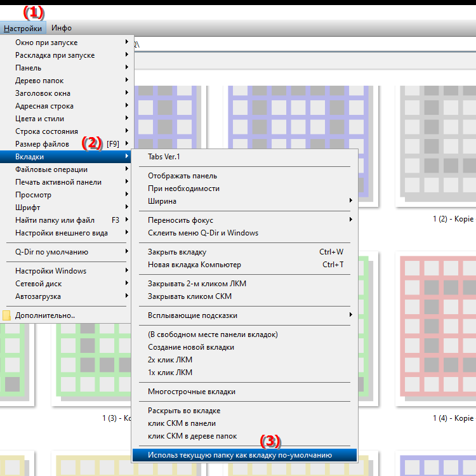Toggle Многострочные вкладки option
Viewport: 476px width, 476px height.
click(245, 392)
